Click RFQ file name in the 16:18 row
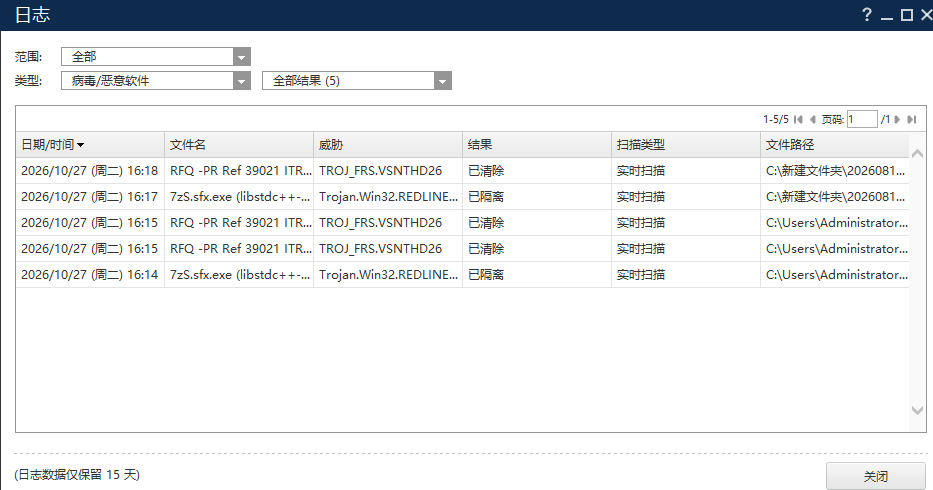 point(240,171)
